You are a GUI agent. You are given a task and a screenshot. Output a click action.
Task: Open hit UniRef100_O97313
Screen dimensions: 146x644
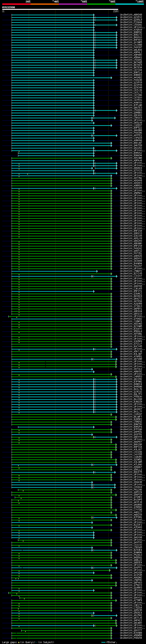(x=131, y=369)
